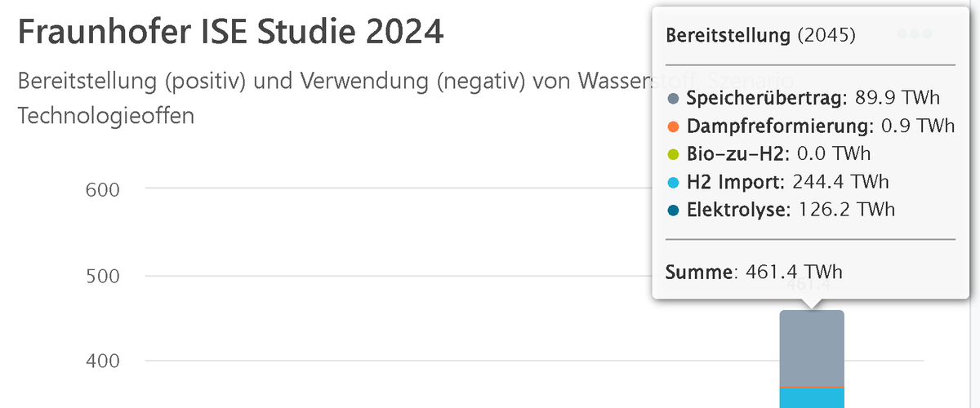Screen dimensions: 980x408
Task: Click the 500 y-axis label
Action: (x=103, y=276)
